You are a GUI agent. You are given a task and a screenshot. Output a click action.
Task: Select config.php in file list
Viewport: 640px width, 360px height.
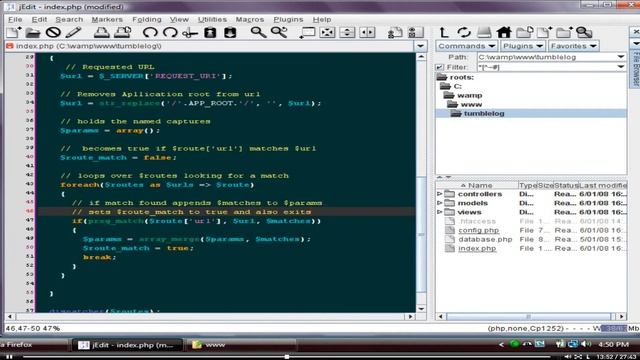(478, 230)
